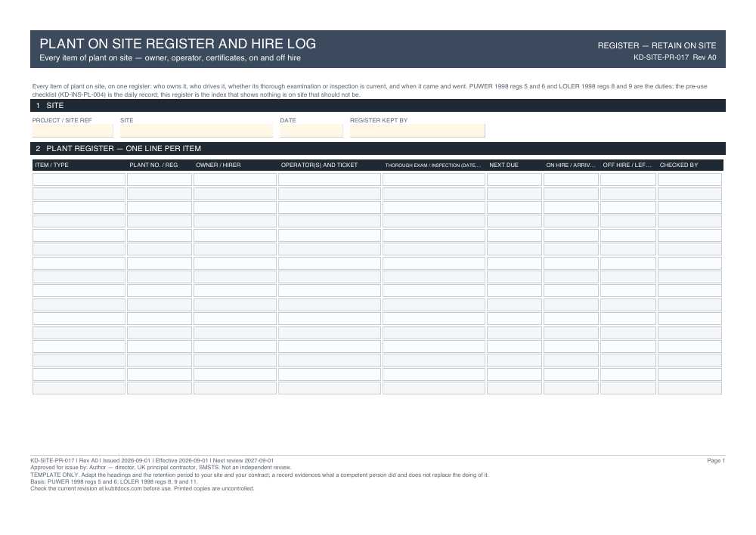
Task: Select the first row THOROUGH EXAM / INSPECTION cell
Action: click(x=434, y=180)
